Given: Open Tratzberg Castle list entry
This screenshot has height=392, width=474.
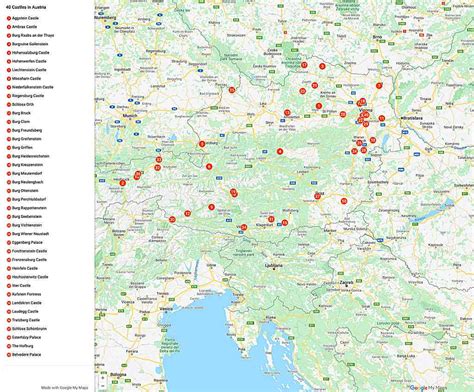Looking at the screenshot, I should [x=26, y=320].
